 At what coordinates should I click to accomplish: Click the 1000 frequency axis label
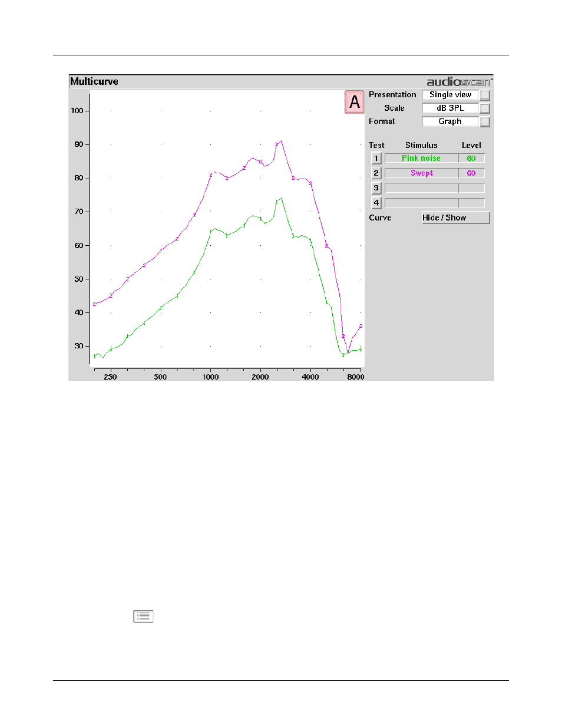210,377
